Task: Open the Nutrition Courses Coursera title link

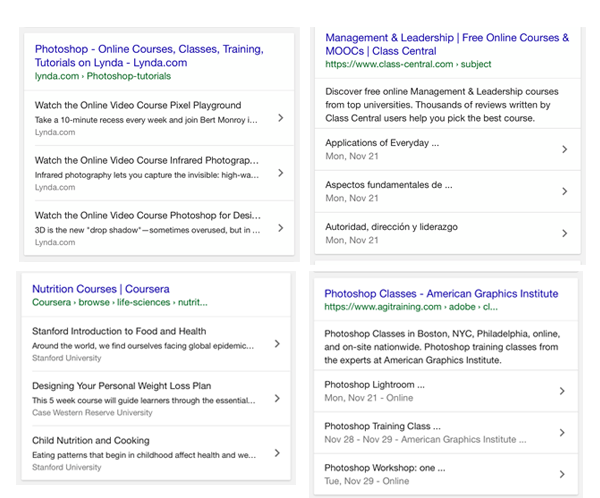Action: pyautogui.click(x=100, y=289)
